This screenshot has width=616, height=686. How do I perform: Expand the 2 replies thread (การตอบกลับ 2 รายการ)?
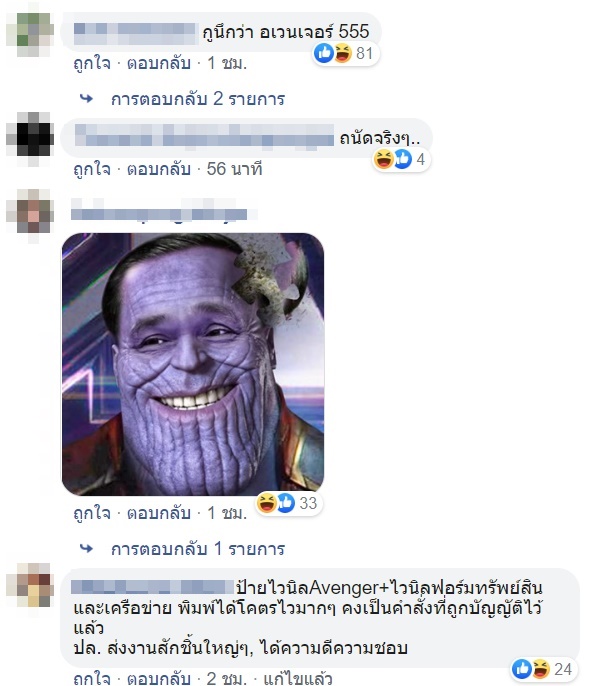pos(198,99)
